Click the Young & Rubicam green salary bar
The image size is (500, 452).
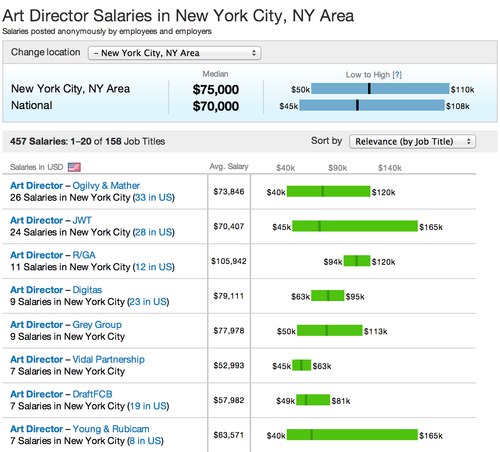point(352,435)
